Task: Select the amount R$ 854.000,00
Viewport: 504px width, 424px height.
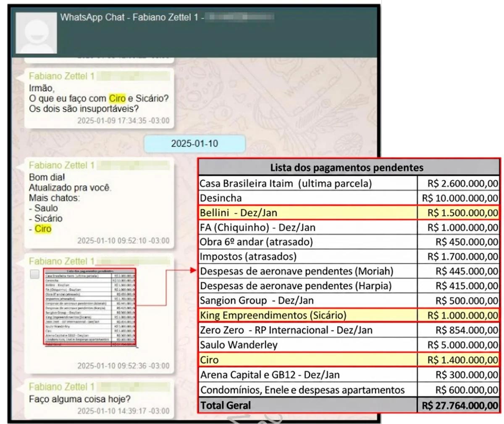Action: tap(459, 330)
